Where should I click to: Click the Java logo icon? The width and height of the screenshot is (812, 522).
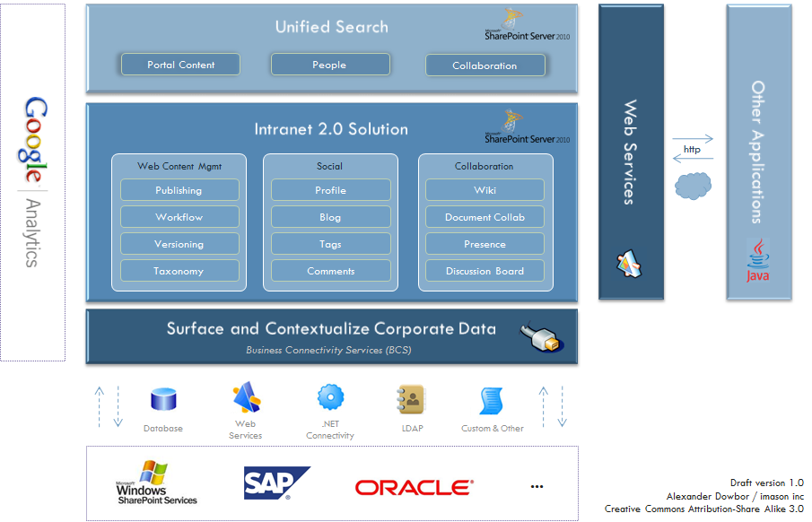pyautogui.click(x=759, y=260)
